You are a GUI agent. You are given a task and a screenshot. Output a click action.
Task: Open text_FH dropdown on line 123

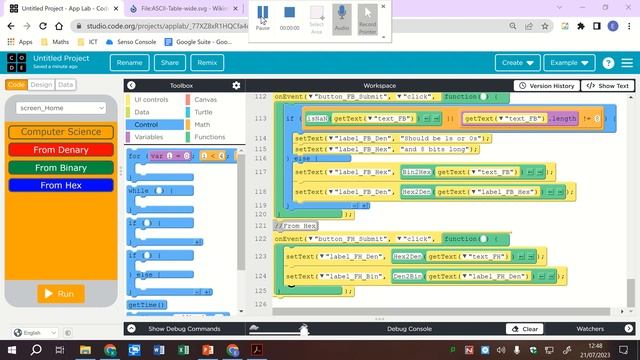464,256
